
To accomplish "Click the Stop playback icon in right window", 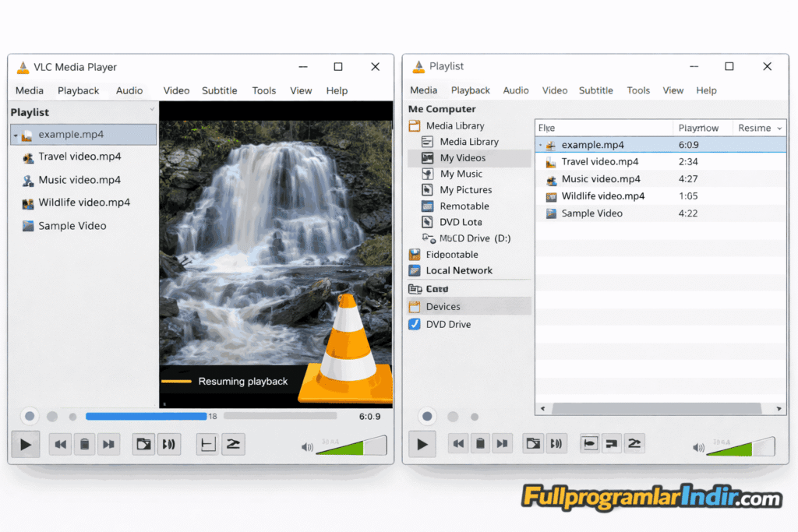I will click(x=480, y=442).
